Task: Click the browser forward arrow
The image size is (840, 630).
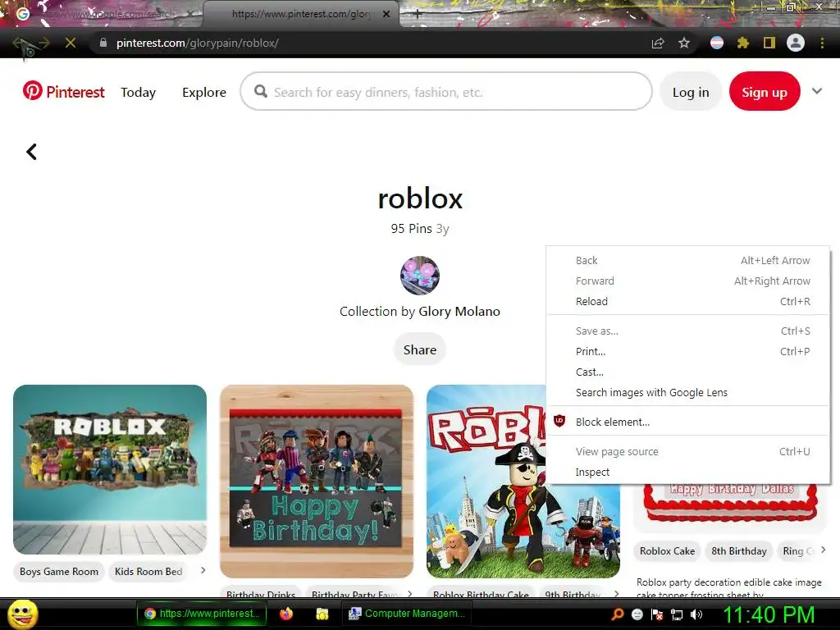Action: (x=44, y=43)
